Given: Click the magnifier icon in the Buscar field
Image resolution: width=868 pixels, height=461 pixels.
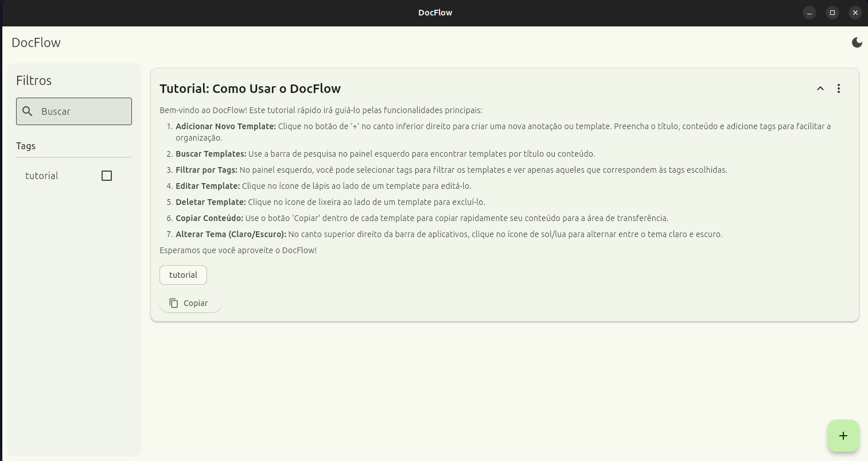Looking at the screenshot, I should click(x=28, y=111).
